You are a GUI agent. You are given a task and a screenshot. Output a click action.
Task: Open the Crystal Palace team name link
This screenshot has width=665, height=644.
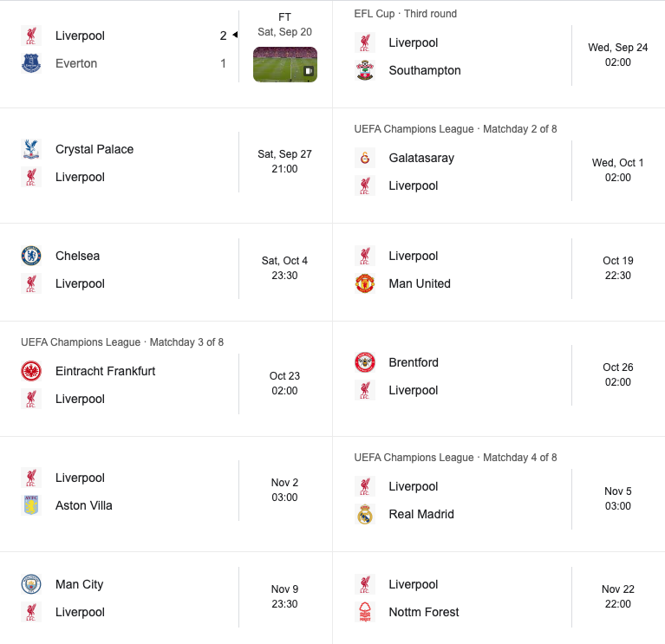pyautogui.click(x=95, y=149)
